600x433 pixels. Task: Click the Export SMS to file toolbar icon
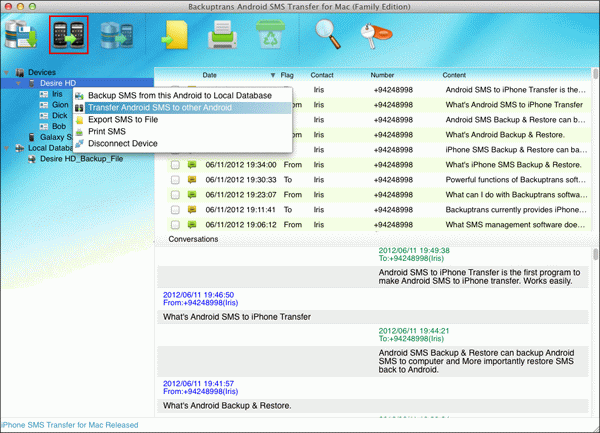(x=175, y=35)
